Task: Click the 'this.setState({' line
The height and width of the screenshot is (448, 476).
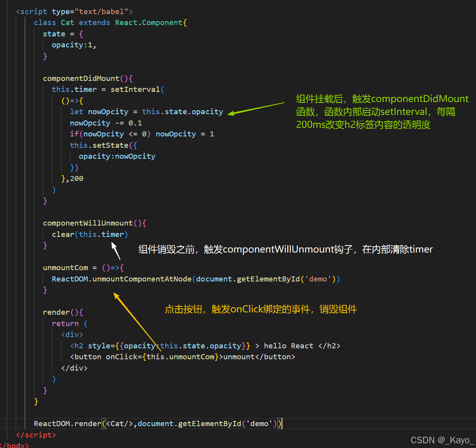Action: point(104,145)
